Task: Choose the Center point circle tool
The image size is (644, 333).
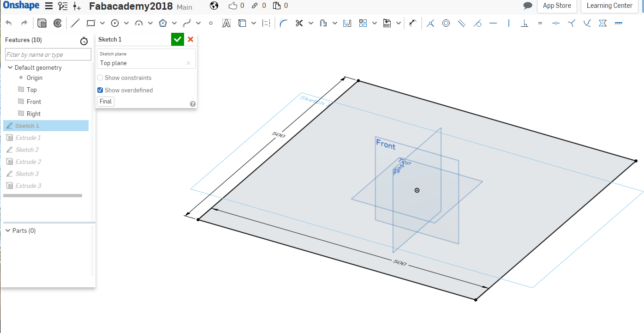Action: [115, 23]
